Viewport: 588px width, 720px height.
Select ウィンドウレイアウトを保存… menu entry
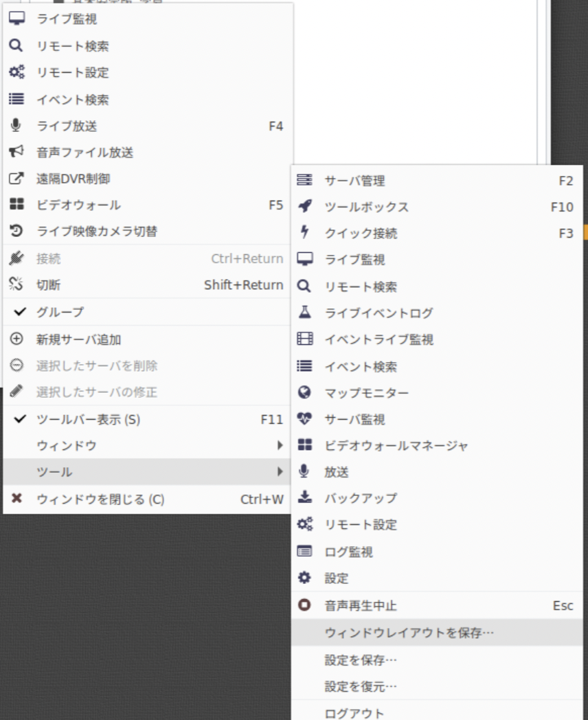coord(409,632)
